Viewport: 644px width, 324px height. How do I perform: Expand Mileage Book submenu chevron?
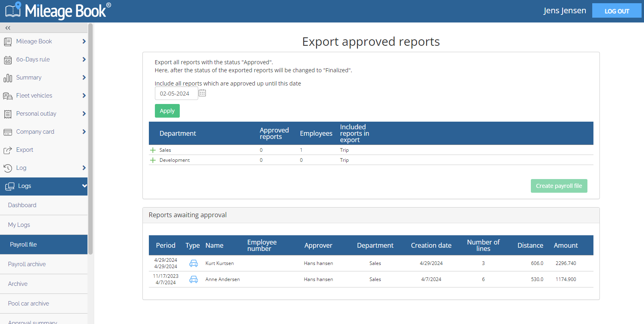click(x=84, y=41)
